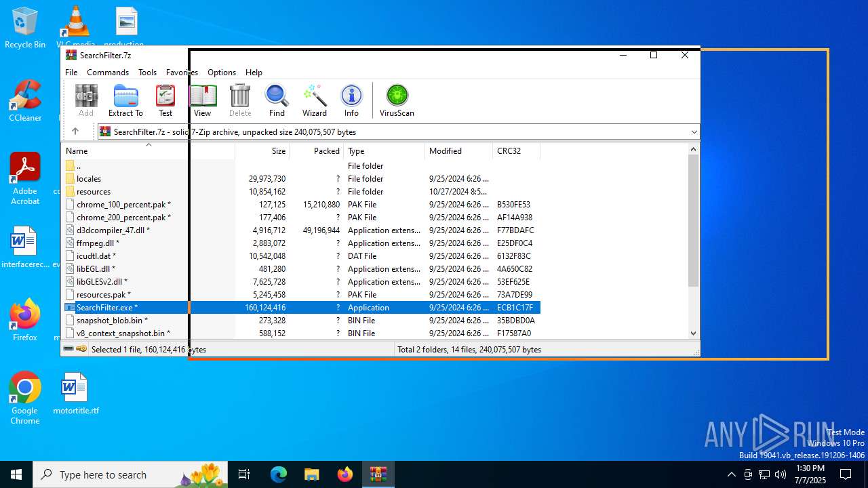Select the parent folder '..' row

(x=301, y=166)
